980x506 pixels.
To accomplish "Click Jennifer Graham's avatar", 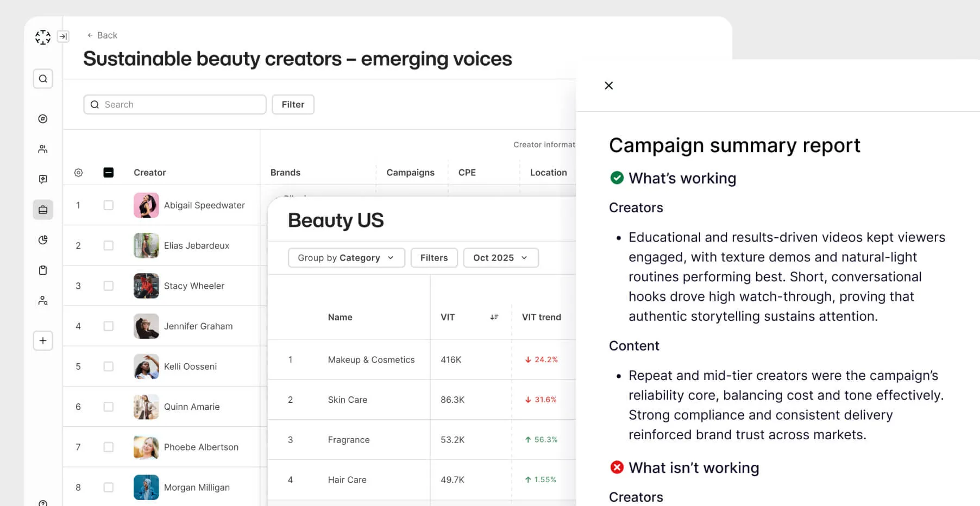I will pyautogui.click(x=146, y=326).
